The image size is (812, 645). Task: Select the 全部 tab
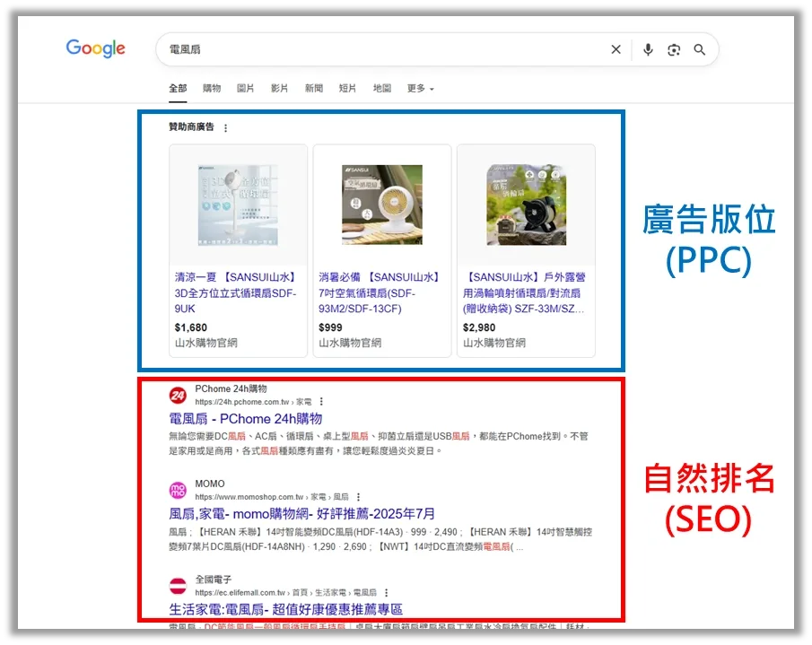pos(178,89)
